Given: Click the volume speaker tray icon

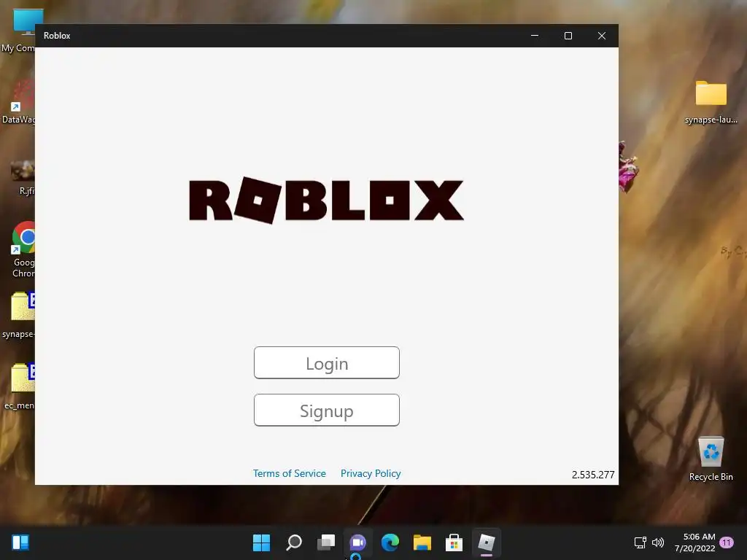Looking at the screenshot, I should tap(658, 542).
